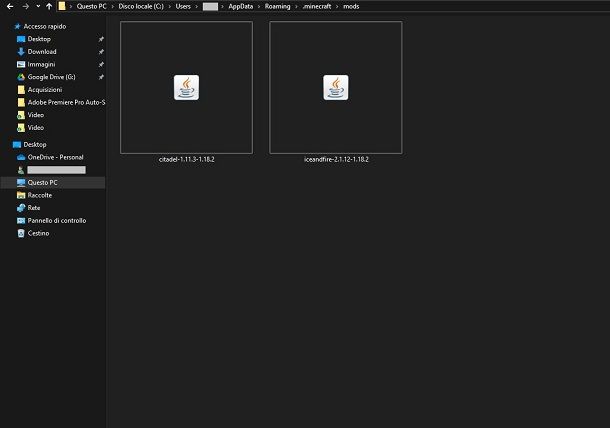Click the Immagini picture icon

coord(21,64)
